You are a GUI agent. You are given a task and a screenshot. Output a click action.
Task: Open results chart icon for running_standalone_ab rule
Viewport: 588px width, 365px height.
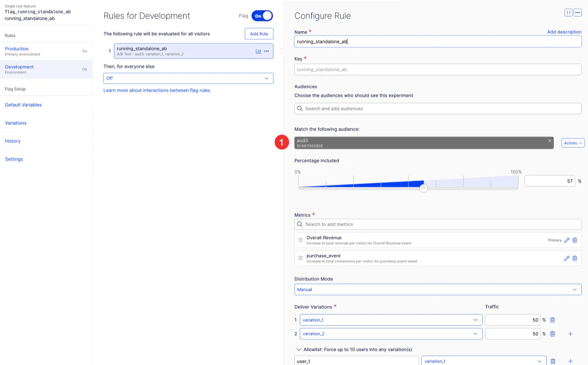point(258,51)
